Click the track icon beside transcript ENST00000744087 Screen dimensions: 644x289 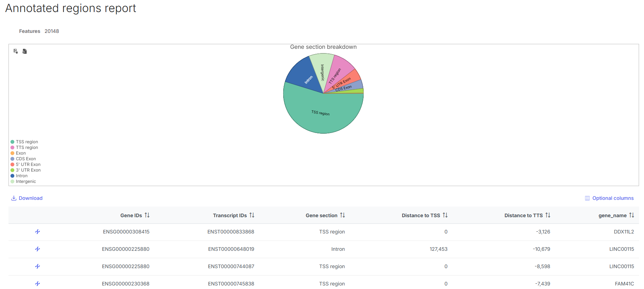38,266
